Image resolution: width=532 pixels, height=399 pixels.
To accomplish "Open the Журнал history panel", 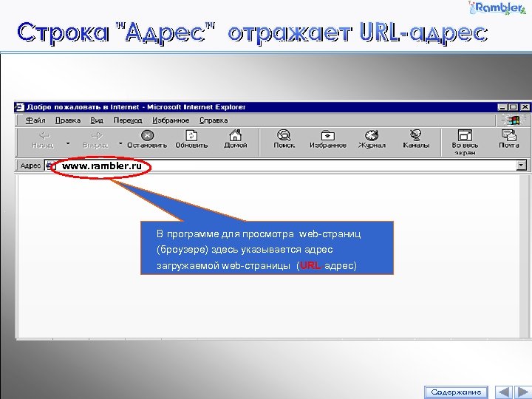I will click(372, 140).
